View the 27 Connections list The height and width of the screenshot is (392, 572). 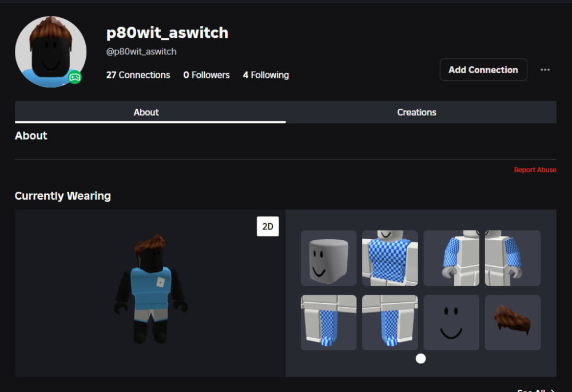pyautogui.click(x=138, y=75)
